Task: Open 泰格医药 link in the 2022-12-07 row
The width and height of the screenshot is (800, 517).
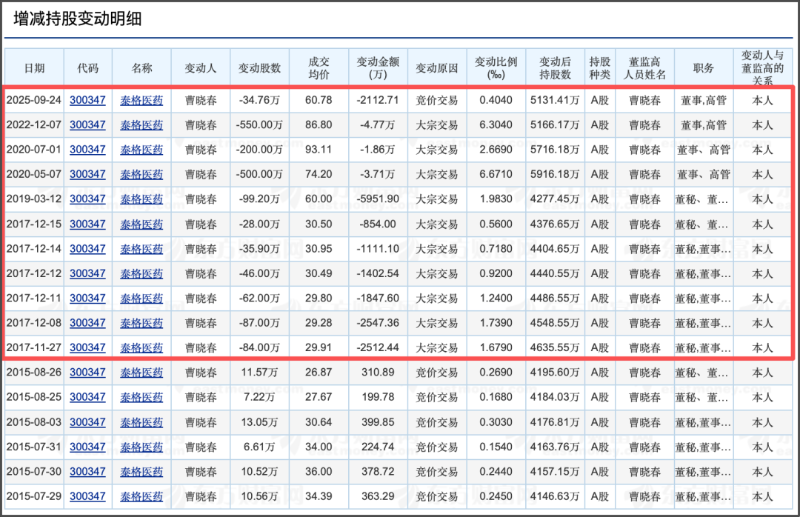Action: 142,125
